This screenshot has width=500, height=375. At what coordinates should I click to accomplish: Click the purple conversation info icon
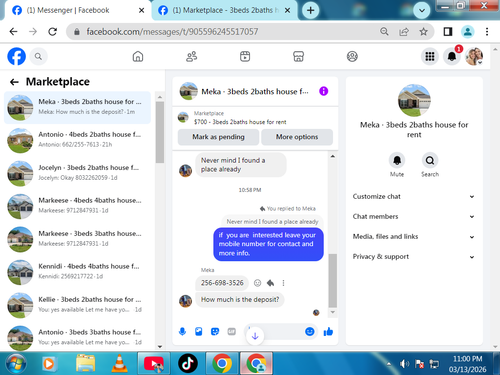pyautogui.click(x=323, y=91)
